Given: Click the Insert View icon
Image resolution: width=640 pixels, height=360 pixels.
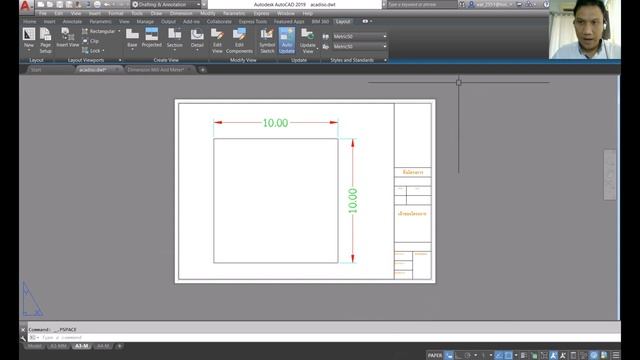Looking at the screenshot, I should [x=67, y=37].
